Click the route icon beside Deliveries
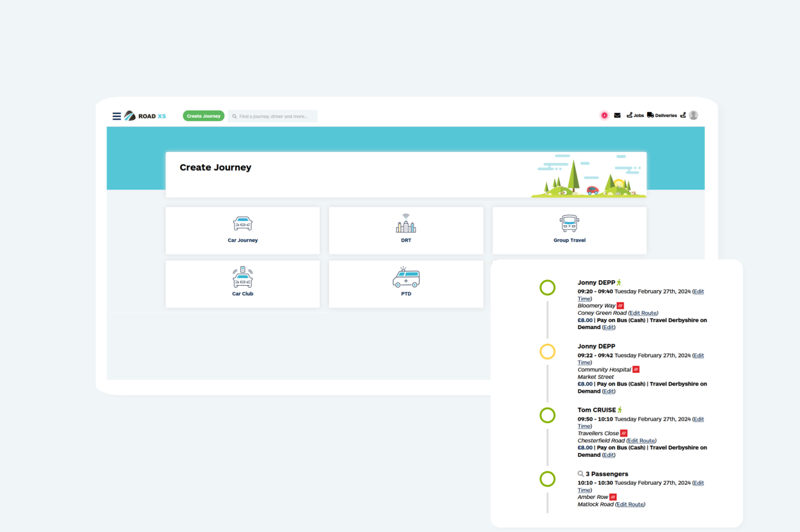Viewport: 800px width, 532px height. [682, 115]
